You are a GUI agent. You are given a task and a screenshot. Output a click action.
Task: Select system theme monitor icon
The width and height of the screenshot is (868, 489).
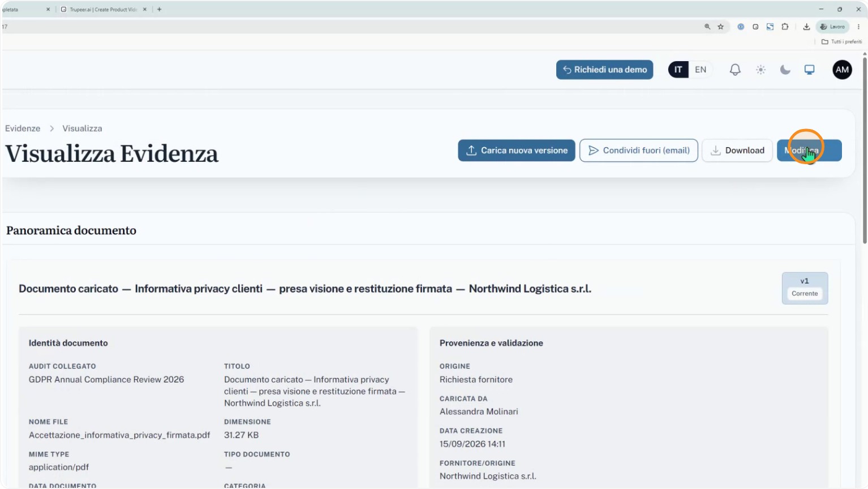coord(810,70)
